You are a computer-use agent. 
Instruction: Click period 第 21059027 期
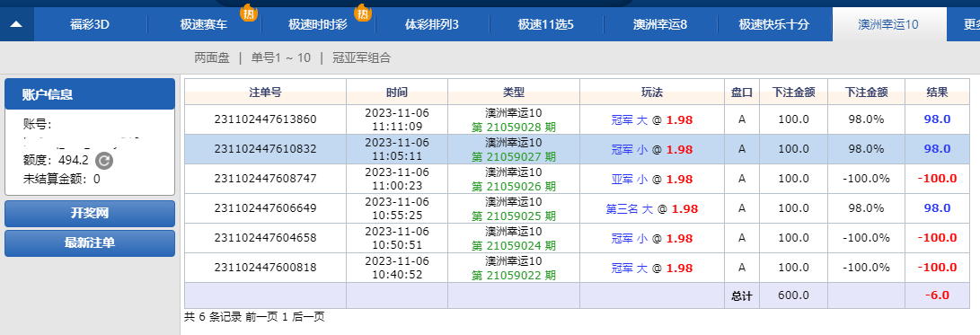point(514,156)
